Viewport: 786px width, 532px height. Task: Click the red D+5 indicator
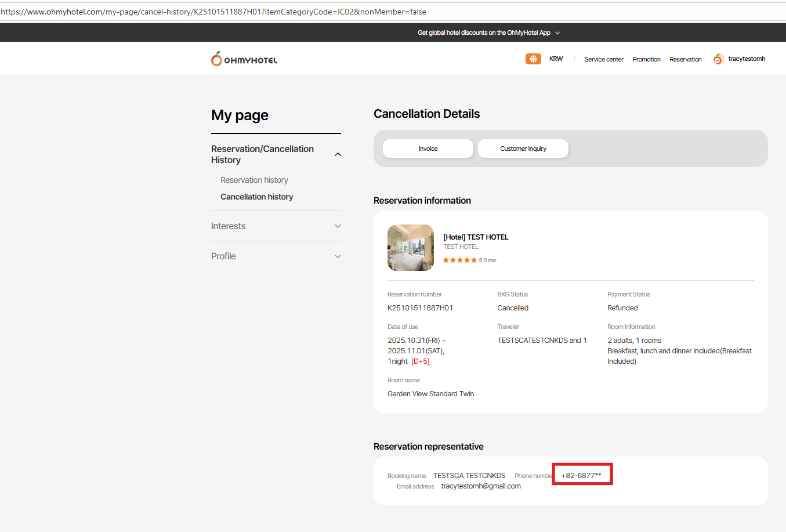coord(421,361)
